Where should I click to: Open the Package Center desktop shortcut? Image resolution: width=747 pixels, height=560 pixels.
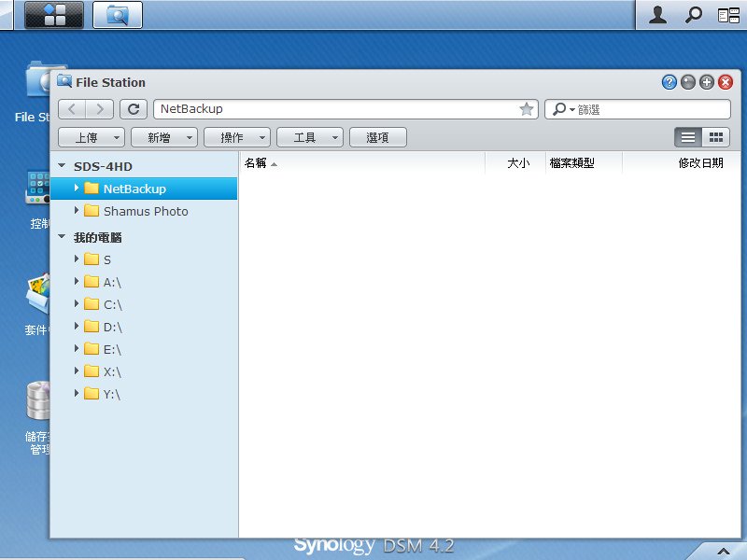pos(37,293)
